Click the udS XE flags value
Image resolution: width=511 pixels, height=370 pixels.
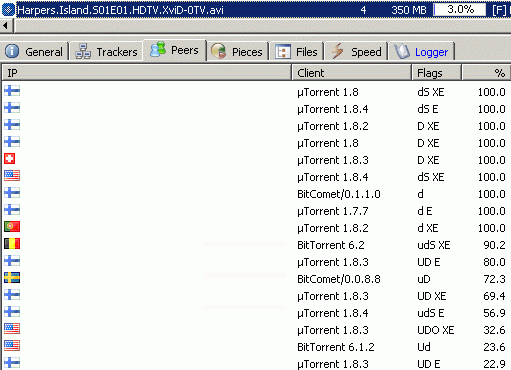point(434,245)
